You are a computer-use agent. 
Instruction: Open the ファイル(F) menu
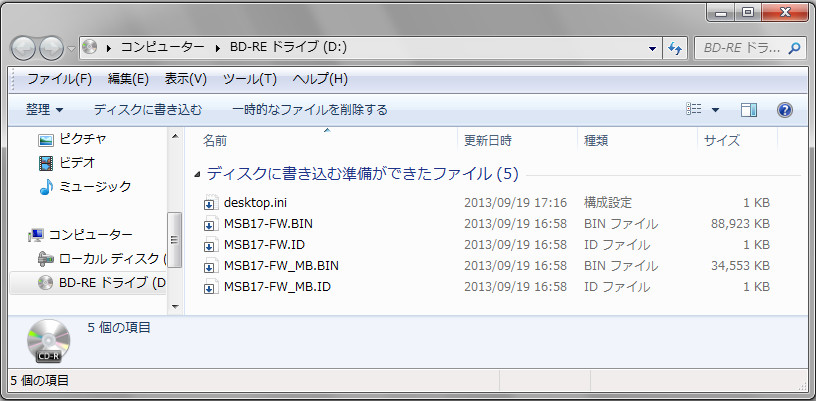pos(59,79)
